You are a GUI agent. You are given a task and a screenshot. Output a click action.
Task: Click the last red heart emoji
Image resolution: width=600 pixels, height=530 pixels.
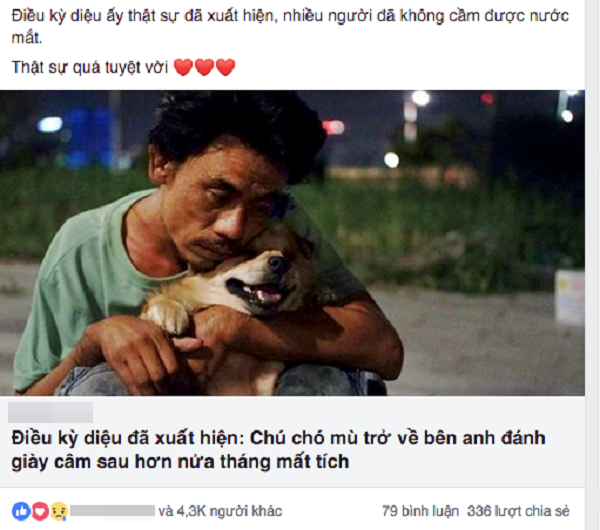click(225, 67)
